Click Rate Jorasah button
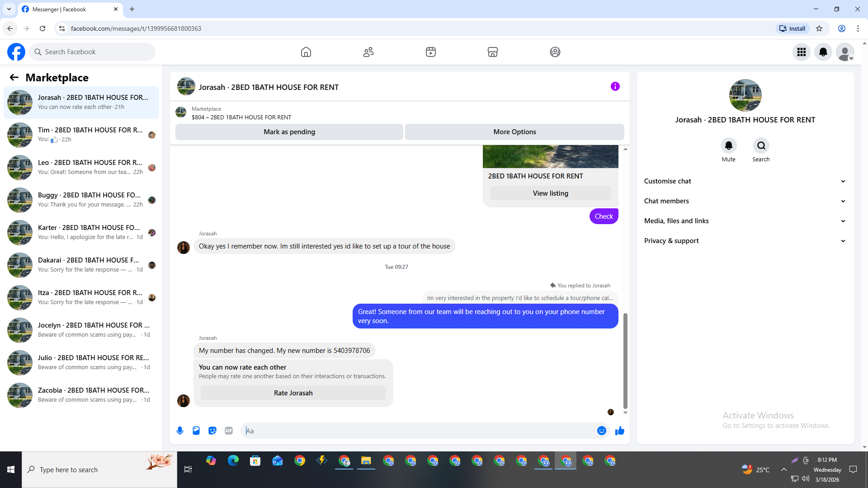The width and height of the screenshot is (868, 488). click(293, 393)
